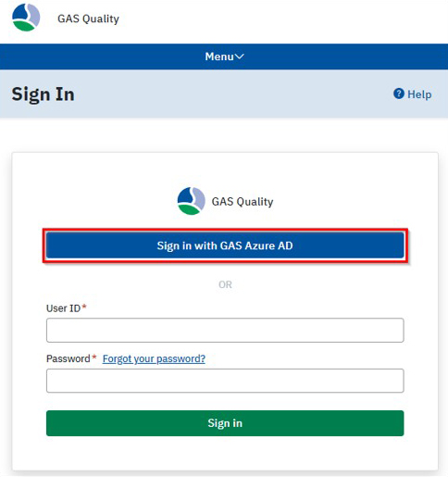This screenshot has height=477, width=448.
Task: Click the red asterisk beside User ID
Action: pyautogui.click(x=84, y=307)
